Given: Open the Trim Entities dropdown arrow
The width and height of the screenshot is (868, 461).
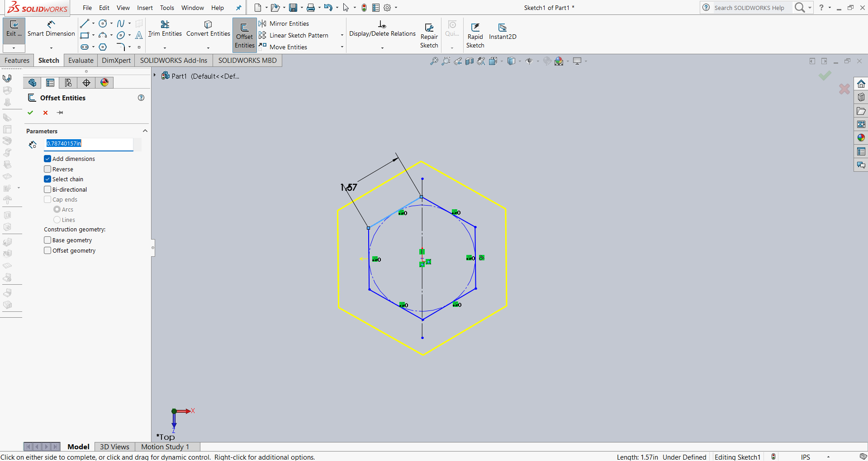Looking at the screenshot, I should click(x=165, y=48).
